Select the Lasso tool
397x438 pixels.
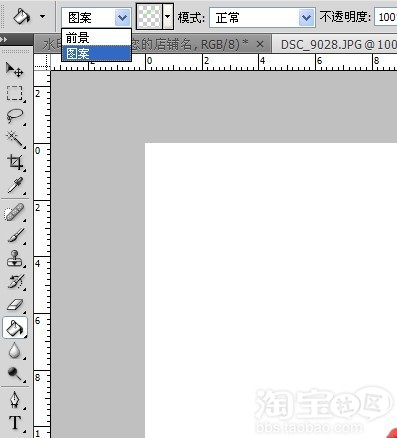point(15,116)
